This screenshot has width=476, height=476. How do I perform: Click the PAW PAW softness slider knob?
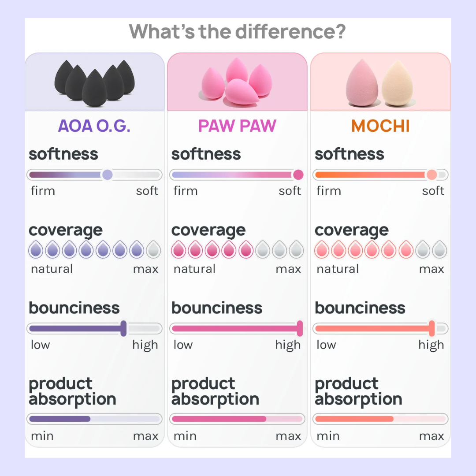[298, 175]
